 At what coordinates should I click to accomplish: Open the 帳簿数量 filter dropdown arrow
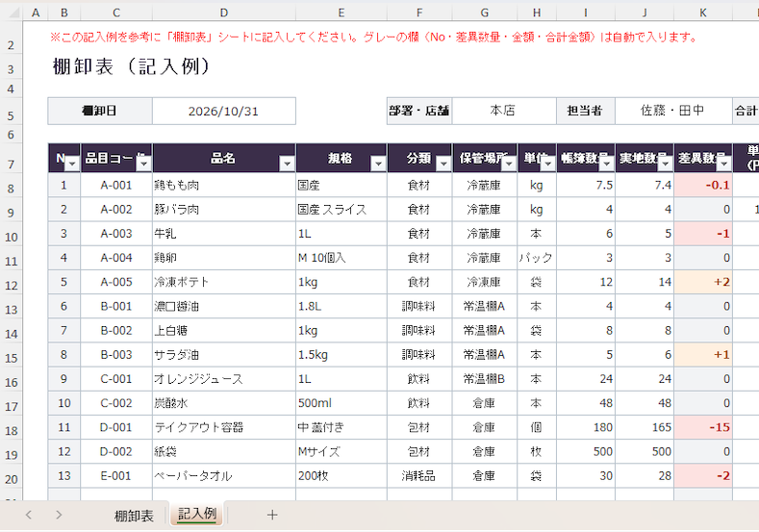(606, 165)
